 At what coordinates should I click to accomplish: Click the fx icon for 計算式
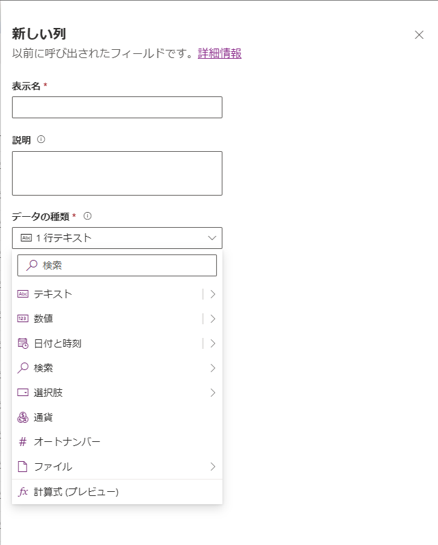23,492
